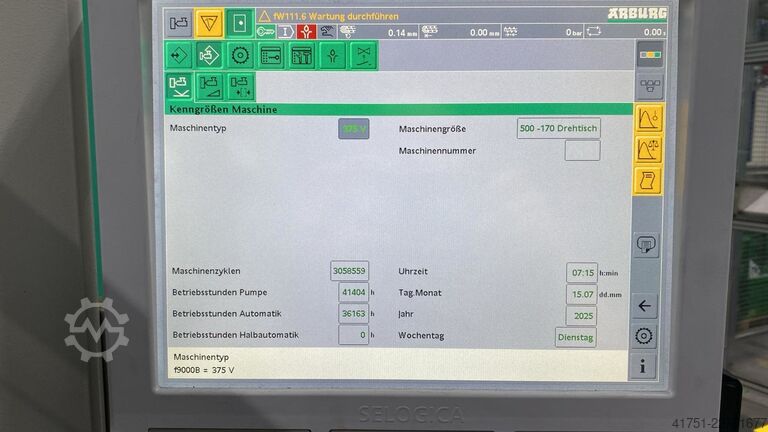Open the yellow protocol scroll icon

(648, 180)
